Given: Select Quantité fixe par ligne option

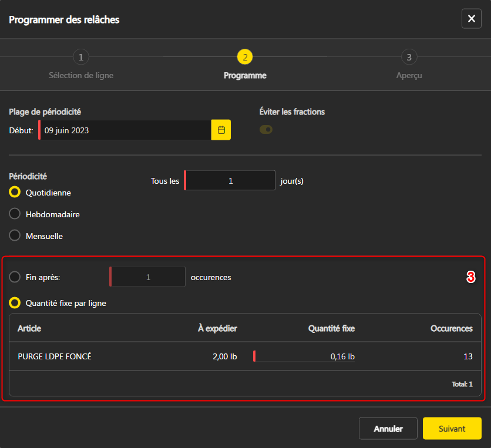Looking at the screenshot, I should pyautogui.click(x=15, y=304).
